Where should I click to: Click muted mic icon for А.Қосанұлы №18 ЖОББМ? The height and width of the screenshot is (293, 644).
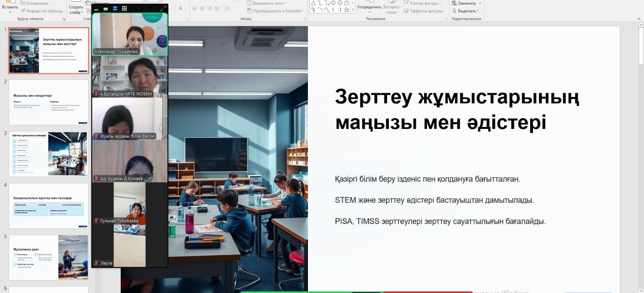tap(96, 94)
